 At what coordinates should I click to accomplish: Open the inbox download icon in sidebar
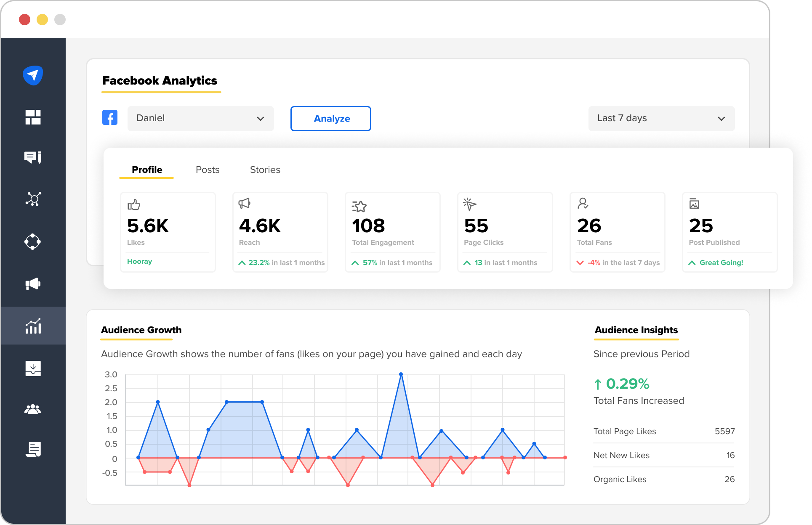(x=33, y=368)
